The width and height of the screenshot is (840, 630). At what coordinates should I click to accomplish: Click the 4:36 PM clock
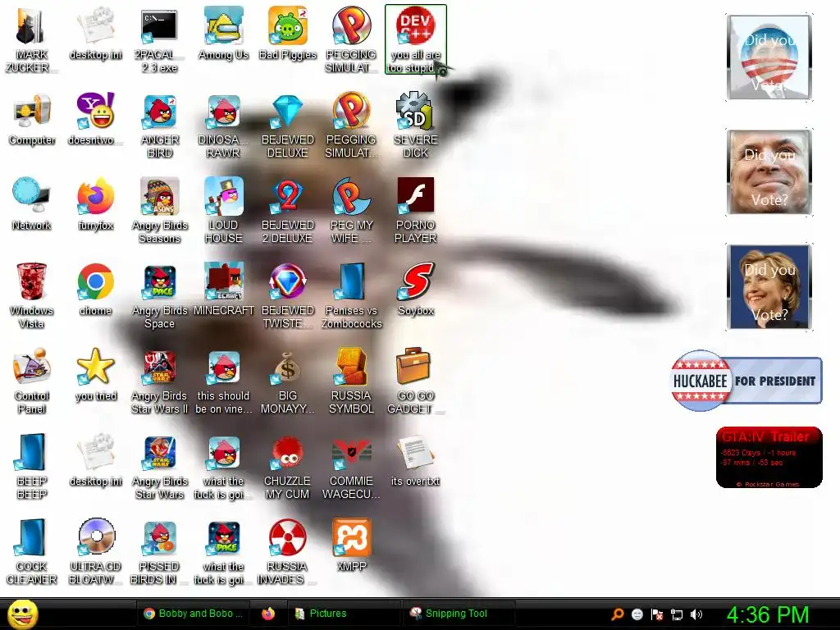pos(768,614)
